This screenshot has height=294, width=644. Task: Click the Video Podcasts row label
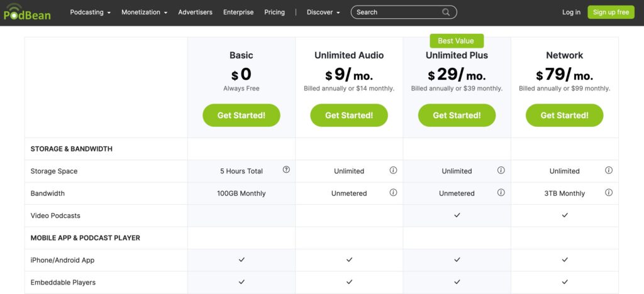click(55, 215)
